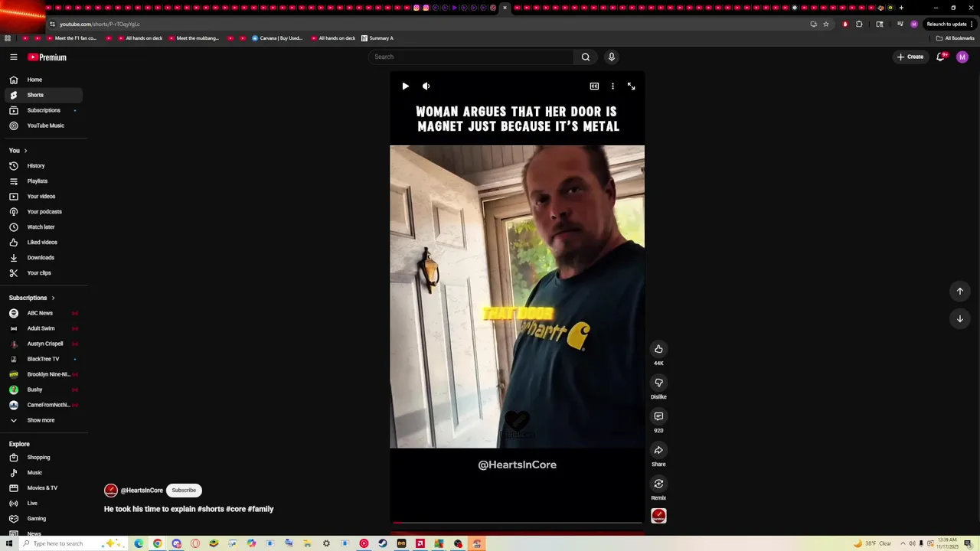Expand the You section chevron

click(25, 151)
